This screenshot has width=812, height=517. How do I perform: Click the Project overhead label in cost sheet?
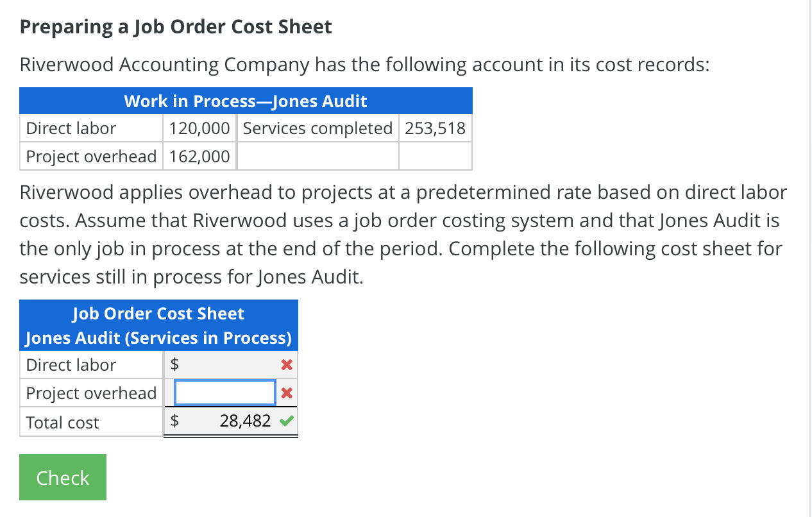pyautogui.click(x=90, y=393)
